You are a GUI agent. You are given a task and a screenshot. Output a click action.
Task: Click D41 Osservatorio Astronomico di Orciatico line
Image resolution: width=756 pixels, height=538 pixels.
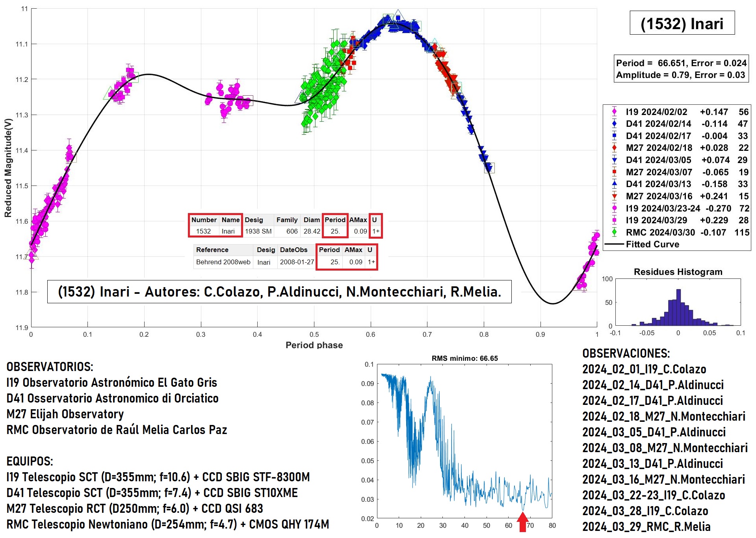tap(113, 398)
